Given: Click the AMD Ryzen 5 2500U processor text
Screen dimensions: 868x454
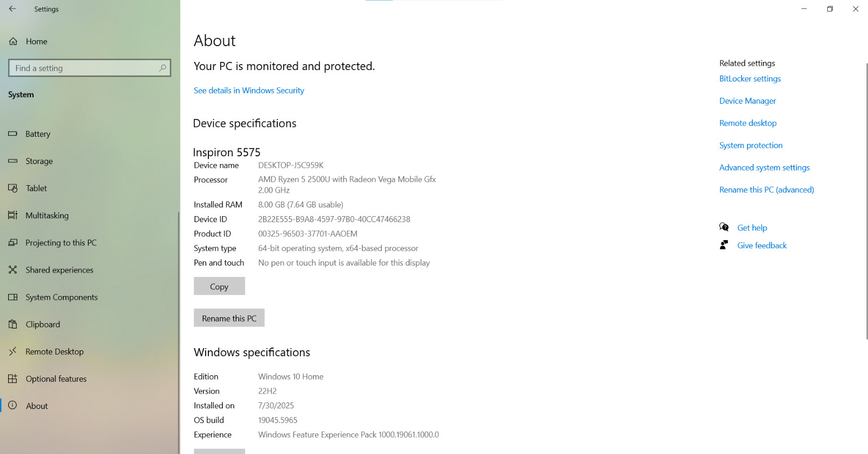Looking at the screenshot, I should point(347,185).
